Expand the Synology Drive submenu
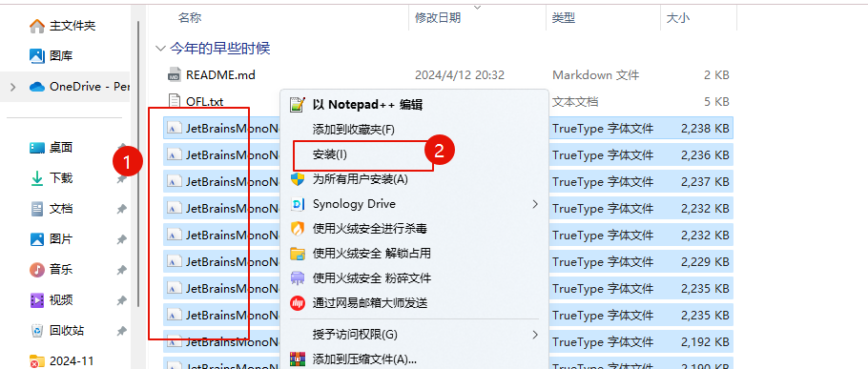The height and width of the screenshot is (369, 868). pos(535,204)
